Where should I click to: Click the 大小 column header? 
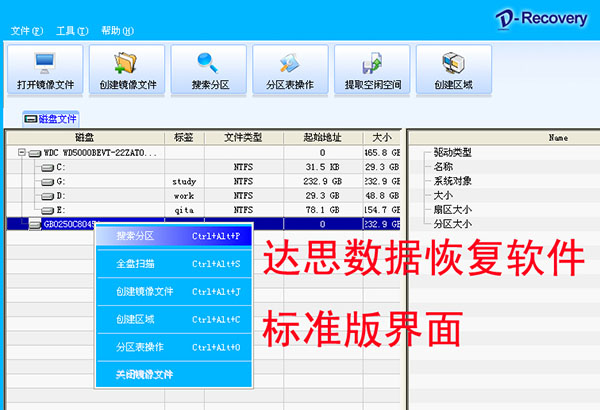382,137
